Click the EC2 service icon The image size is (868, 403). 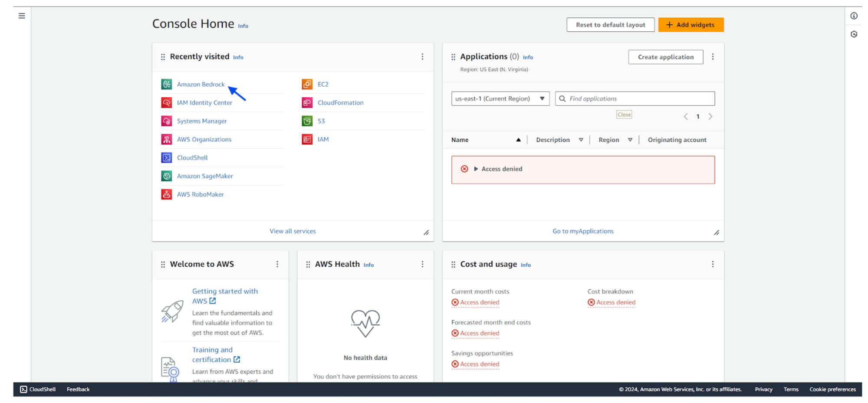307,84
